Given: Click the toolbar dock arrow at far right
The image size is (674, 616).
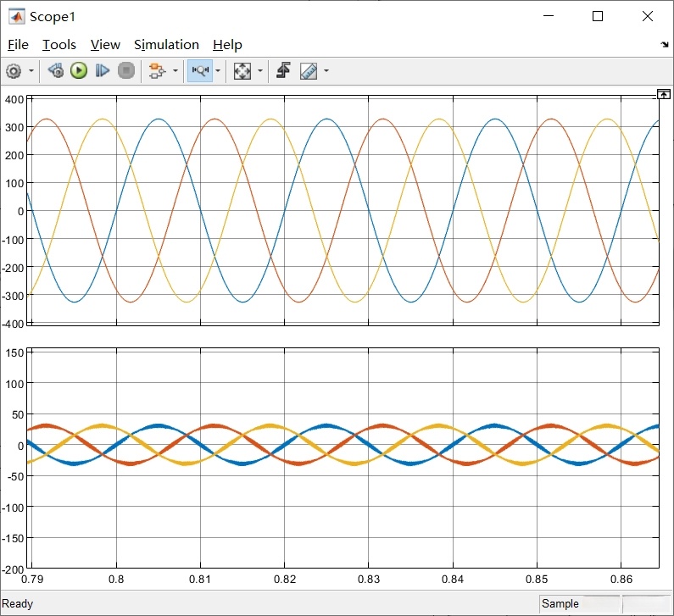Looking at the screenshot, I should click(x=664, y=45).
